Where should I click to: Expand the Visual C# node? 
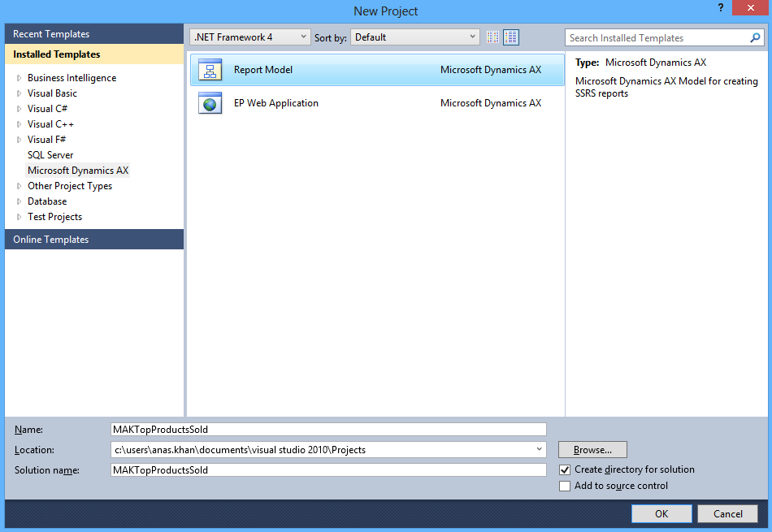(x=20, y=109)
